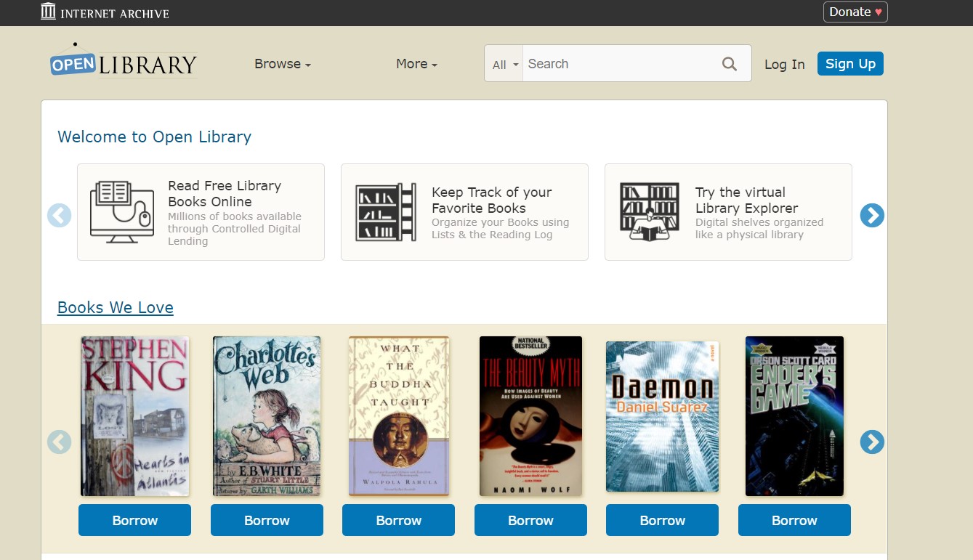This screenshot has width=973, height=560.
Task: Click the Welcome to Open Library heading
Action: 155,137
